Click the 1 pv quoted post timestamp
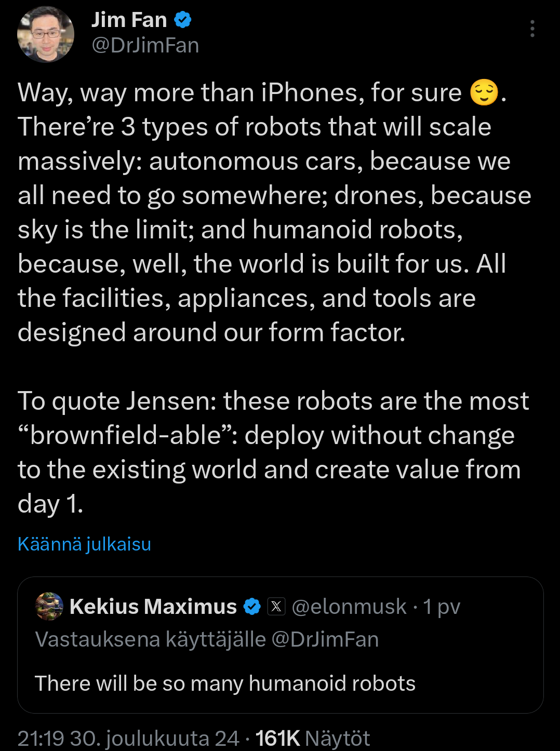560x751 pixels. (x=442, y=607)
